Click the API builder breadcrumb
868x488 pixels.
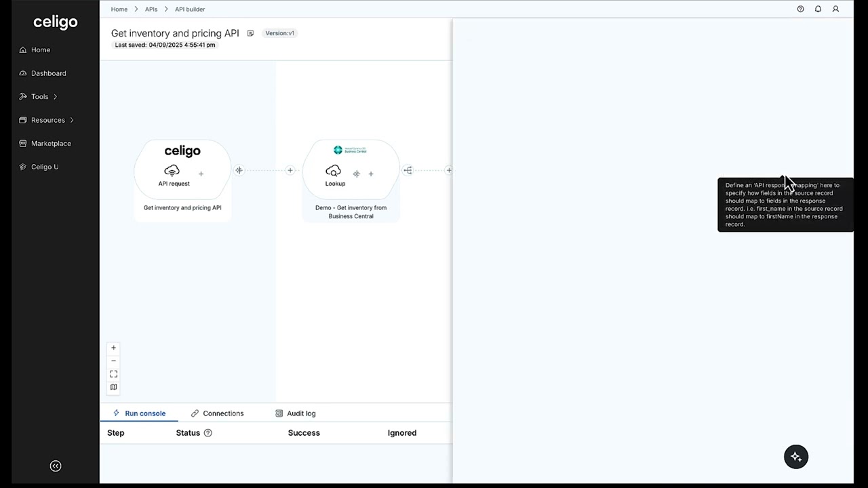(190, 9)
